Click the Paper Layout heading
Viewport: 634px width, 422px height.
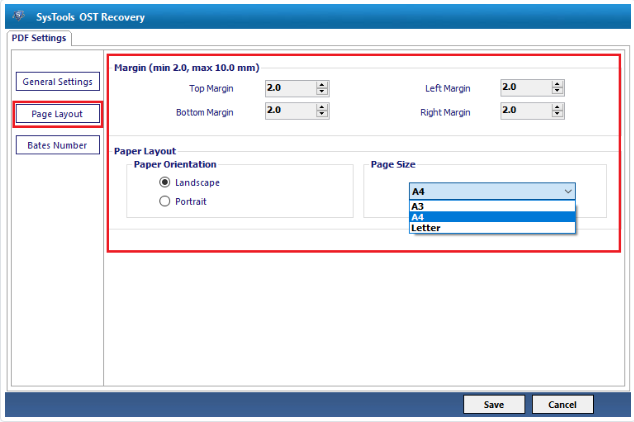145,151
